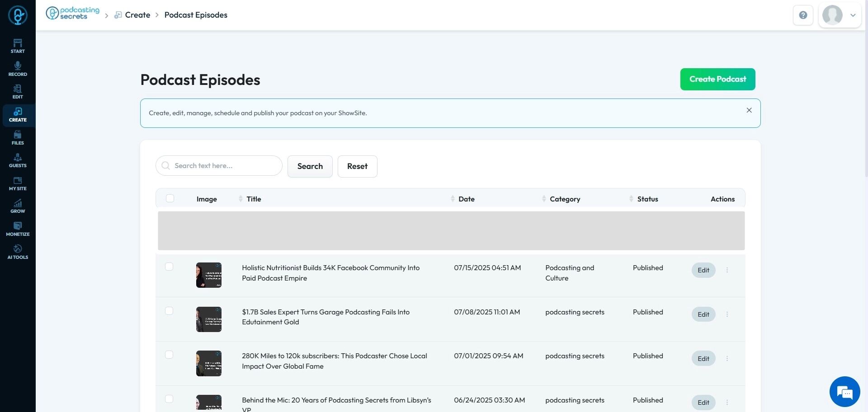This screenshot has width=868, height=412.
Task: Expand the account menu chevron
Action: [853, 15]
